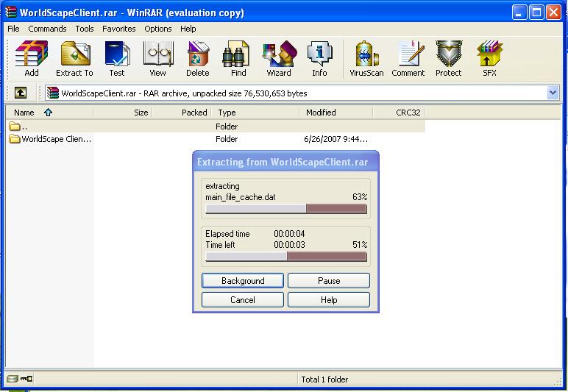Sort by Type column header
This screenshot has width=568, height=392.
point(255,113)
